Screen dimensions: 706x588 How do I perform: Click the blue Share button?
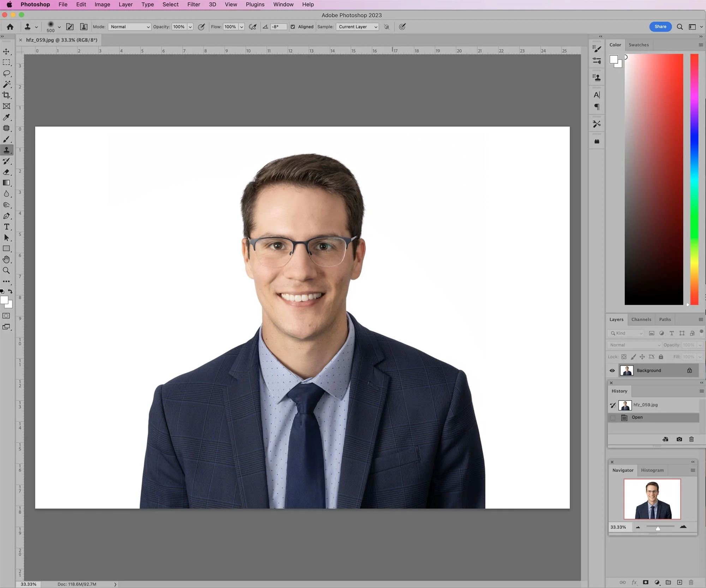pyautogui.click(x=660, y=27)
